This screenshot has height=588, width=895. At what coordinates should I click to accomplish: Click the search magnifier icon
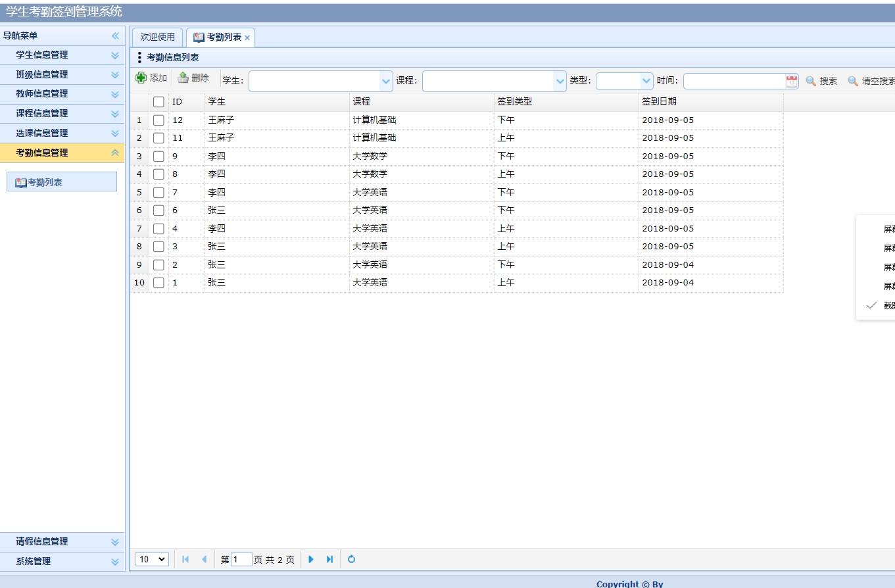click(811, 81)
